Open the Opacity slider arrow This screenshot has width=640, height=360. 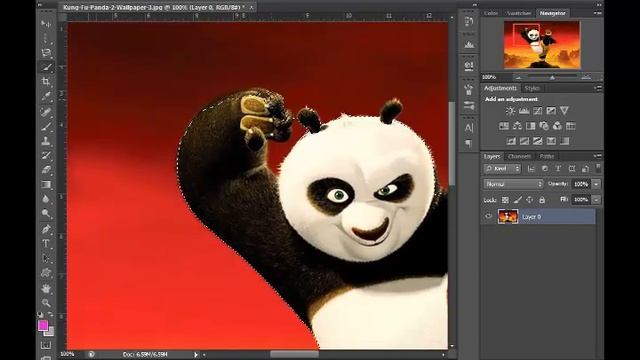[x=596, y=184]
